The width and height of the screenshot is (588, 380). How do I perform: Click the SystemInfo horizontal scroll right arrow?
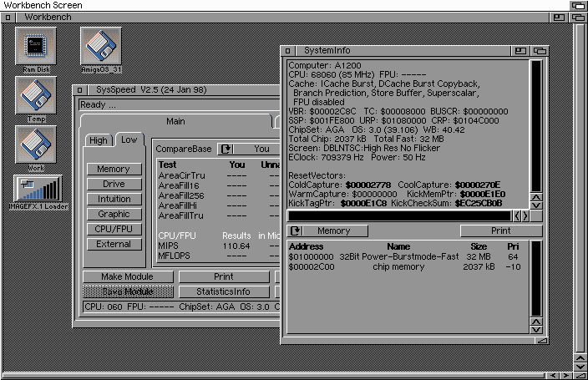click(x=525, y=215)
